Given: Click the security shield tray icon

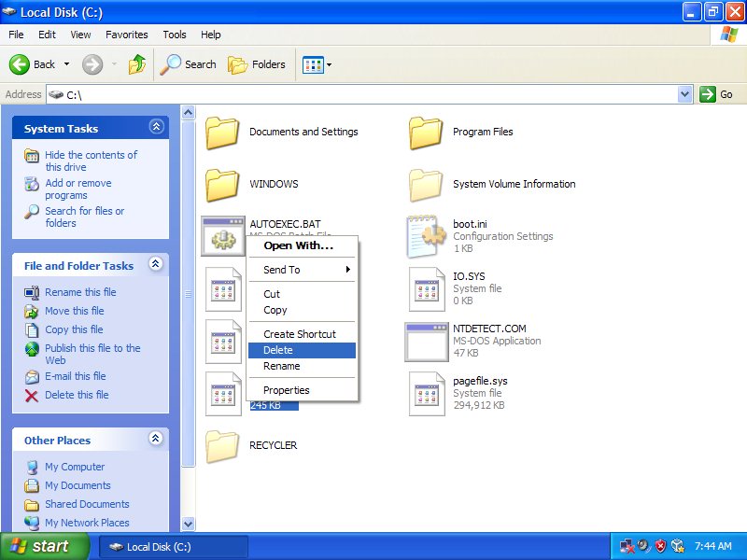Looking at the screenshot, I should [660, 546].
